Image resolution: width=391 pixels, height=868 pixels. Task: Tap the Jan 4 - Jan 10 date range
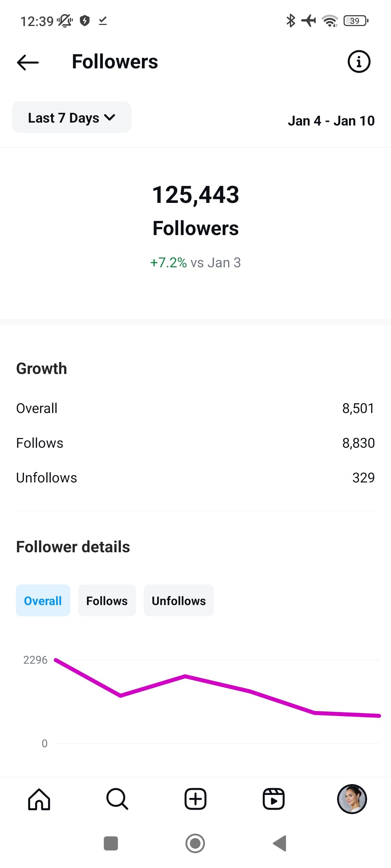[331, 121]
